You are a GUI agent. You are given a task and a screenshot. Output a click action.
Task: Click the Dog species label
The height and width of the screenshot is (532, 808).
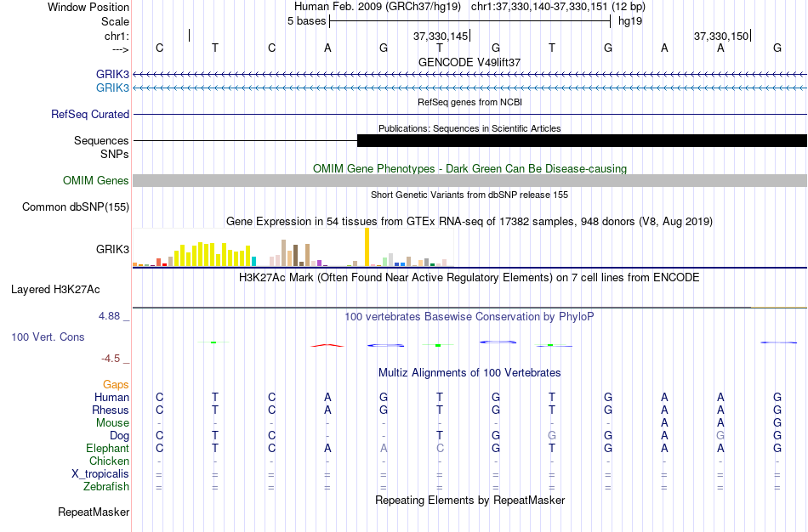(x=120, y=436)
